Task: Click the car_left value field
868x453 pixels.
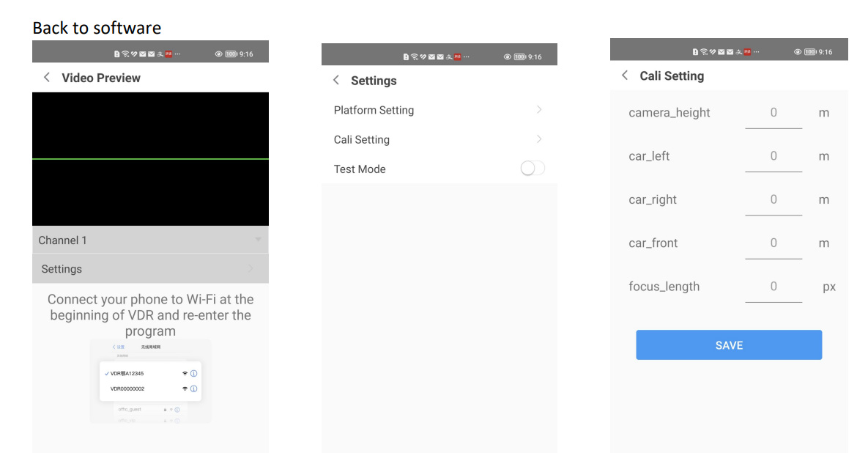Action: tap(774, 156)
